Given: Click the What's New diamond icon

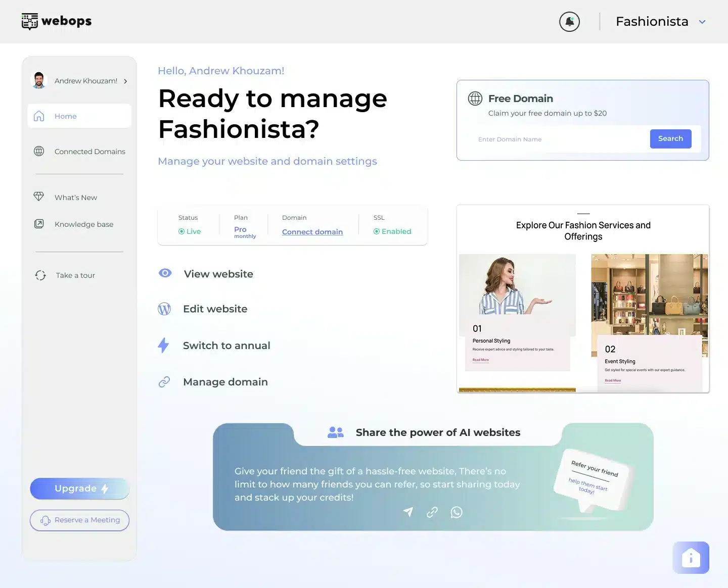Looking at the screenshot, I should [39, 197].
